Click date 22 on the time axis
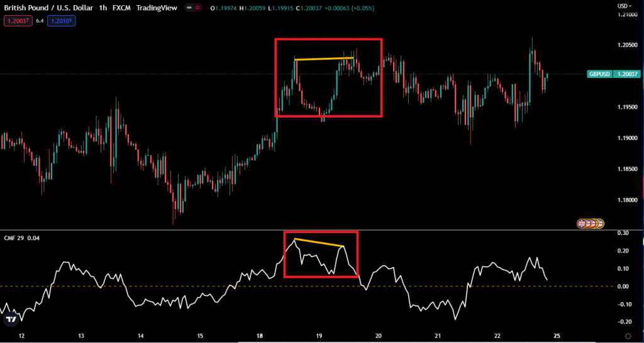The width and height of the screenshot is (644, 343). click(498, 335)
